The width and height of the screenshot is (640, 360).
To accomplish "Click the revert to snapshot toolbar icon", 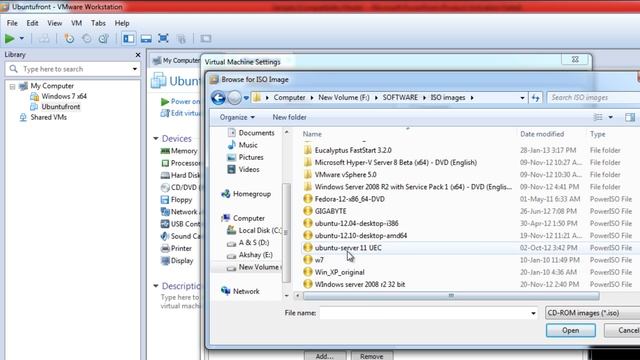I will [87, 38].
